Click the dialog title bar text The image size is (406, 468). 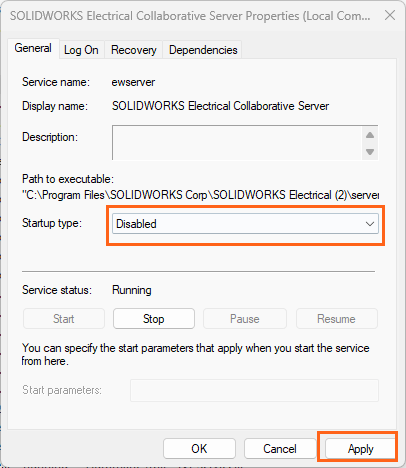[x=190, y=16]
